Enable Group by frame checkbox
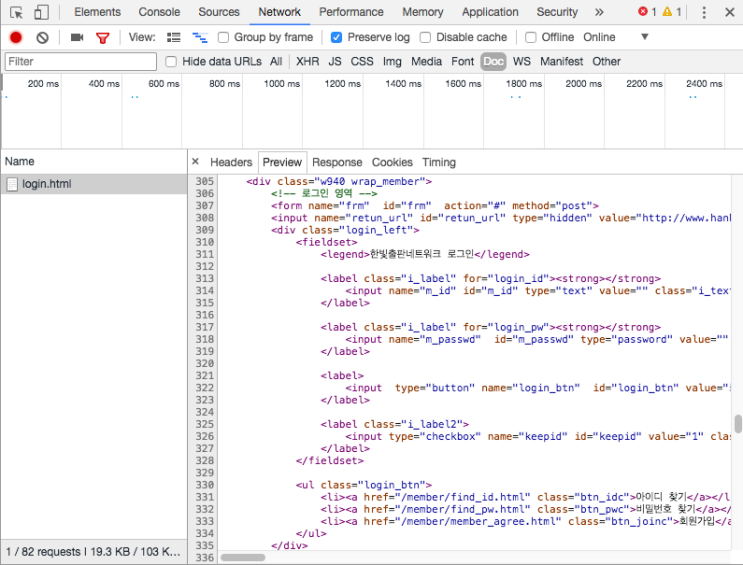 click(x=223, y=37)
